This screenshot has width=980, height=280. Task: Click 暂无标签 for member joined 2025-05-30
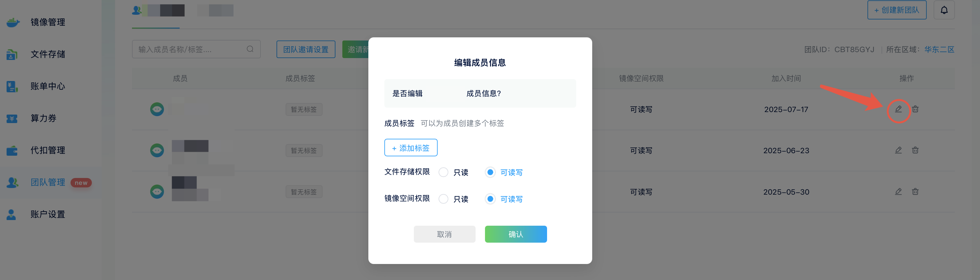304,191
